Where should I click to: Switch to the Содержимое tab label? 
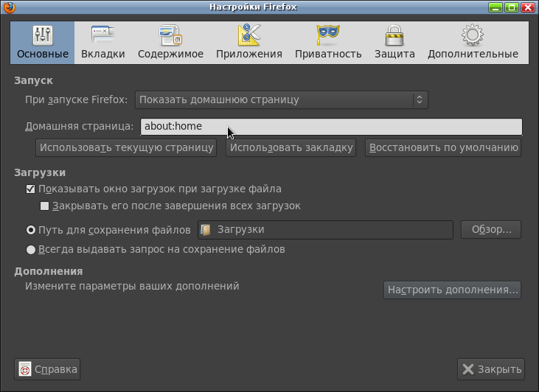(170, 55)
